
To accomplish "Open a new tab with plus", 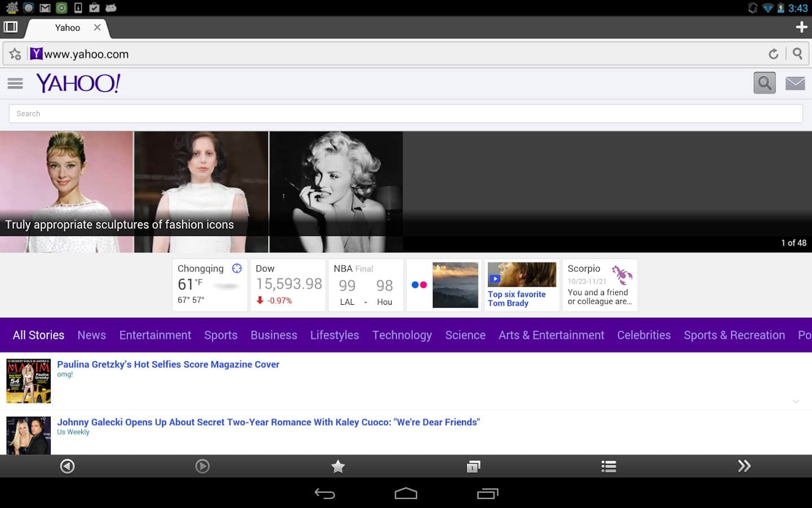I will point(801,27).
